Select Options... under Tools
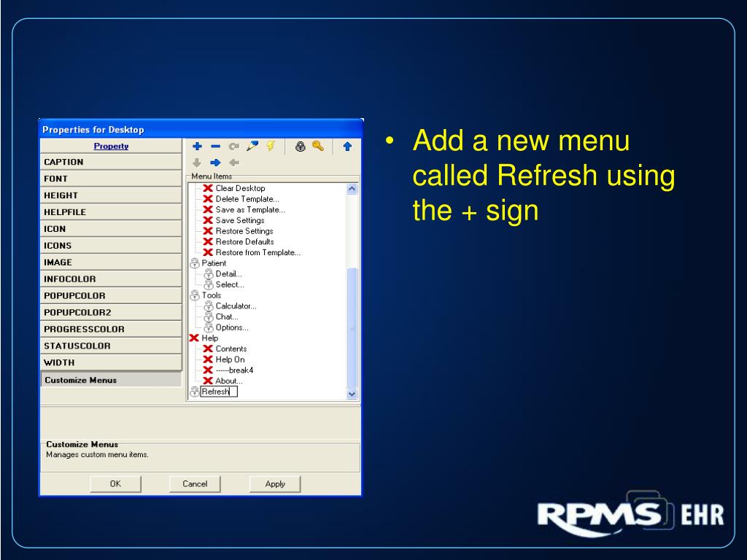Screen dimensions: 747x560 coord(232,327)
